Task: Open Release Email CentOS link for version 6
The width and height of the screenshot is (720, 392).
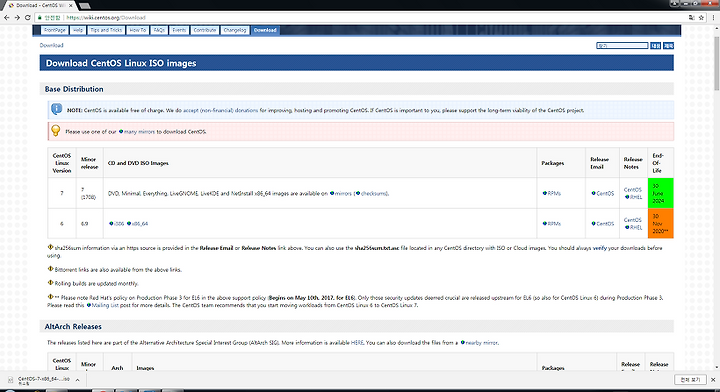Action: (x=603, y=224)
